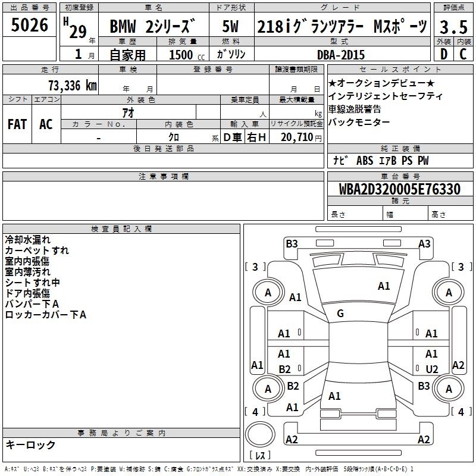Click the tire circle next to left [4]
The image size is (476, 476).
268,389
